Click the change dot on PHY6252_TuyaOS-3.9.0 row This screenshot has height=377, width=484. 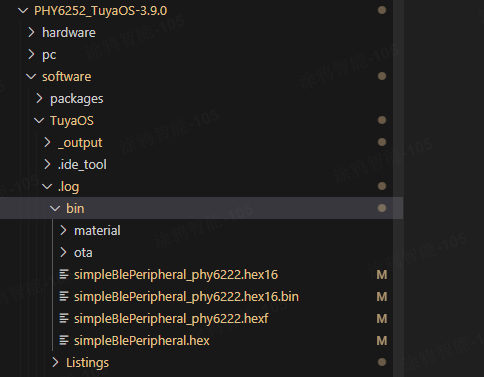(x=382, y=10)
